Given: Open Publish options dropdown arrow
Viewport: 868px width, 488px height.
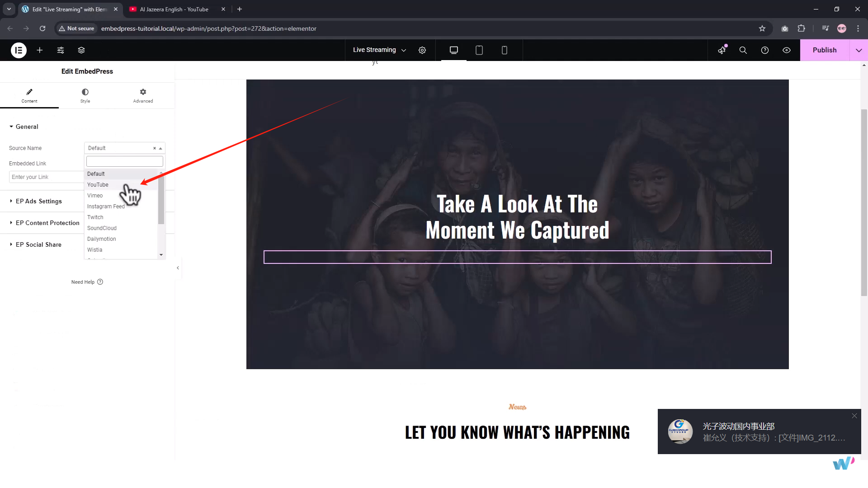Looking at the screenshot, I should pyautogui.click(x=859, y=50).
